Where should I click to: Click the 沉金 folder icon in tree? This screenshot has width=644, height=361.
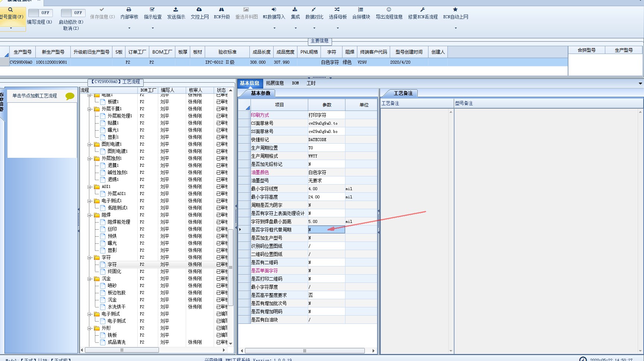click(x=97, y=279)
